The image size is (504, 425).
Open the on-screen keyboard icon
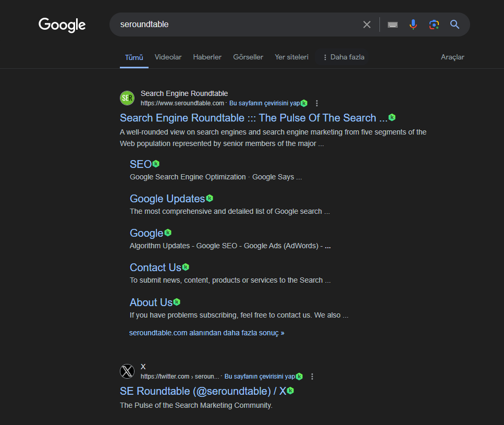pyautogui.click(x=392, y=25)
